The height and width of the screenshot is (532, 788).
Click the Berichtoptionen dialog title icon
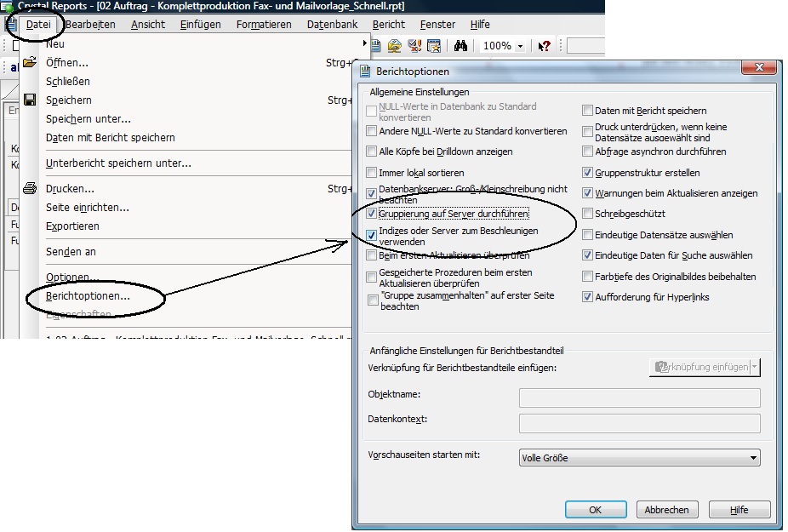[x=365, y=72]
